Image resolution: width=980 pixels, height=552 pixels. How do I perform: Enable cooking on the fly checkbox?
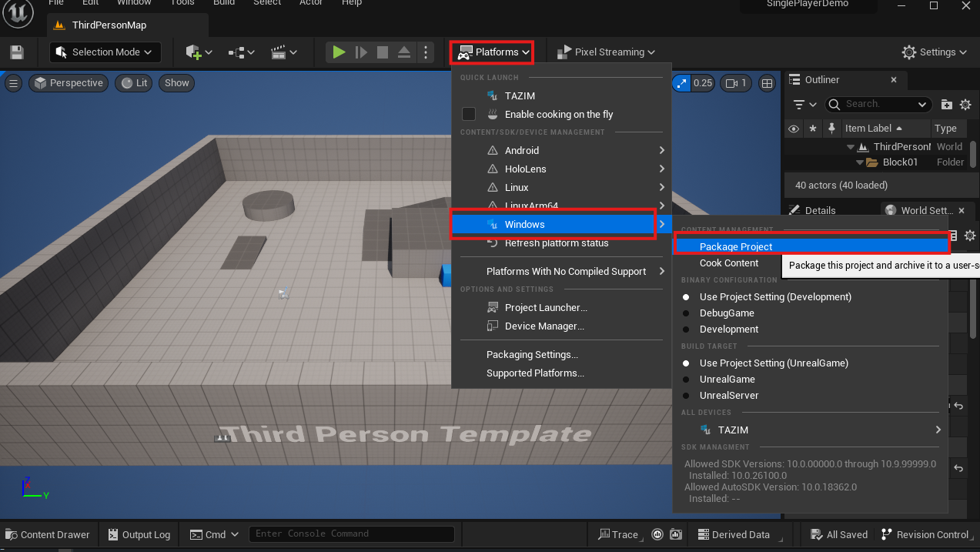(469, 115)
